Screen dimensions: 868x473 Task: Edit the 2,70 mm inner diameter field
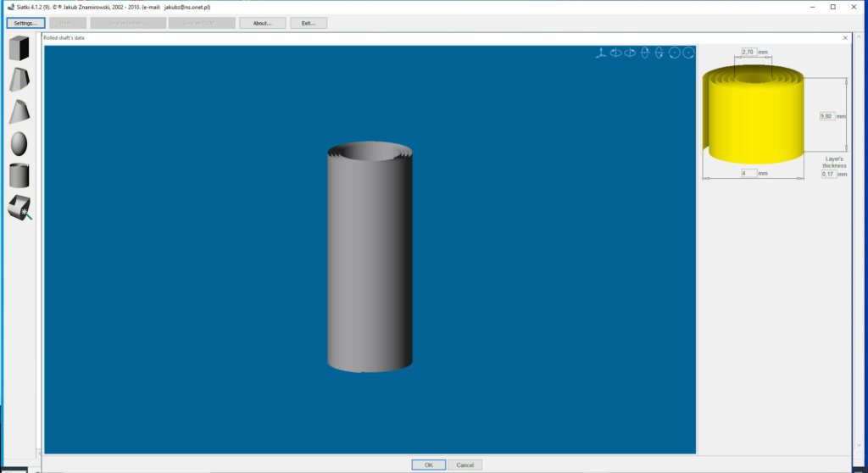748,52
